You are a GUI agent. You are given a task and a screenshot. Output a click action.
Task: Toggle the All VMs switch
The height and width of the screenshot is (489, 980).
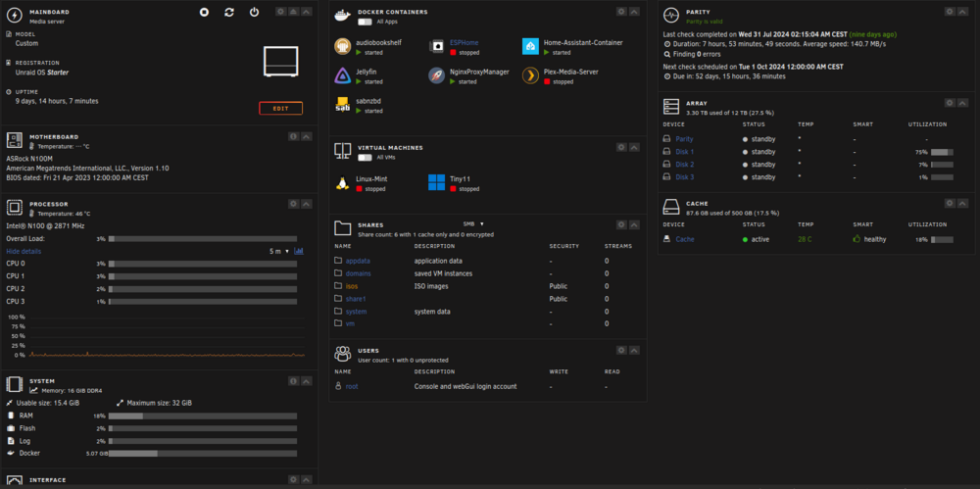(365, 158)
